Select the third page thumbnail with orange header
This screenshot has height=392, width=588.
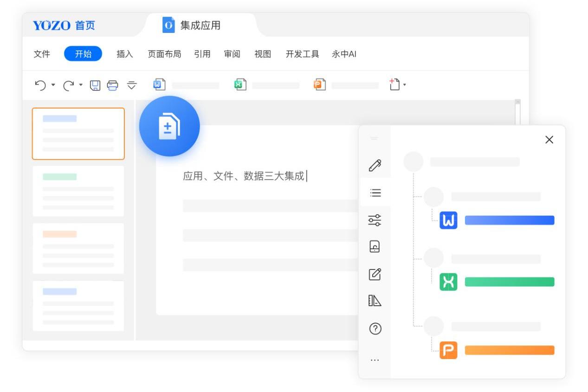click(x=78, y=248)
